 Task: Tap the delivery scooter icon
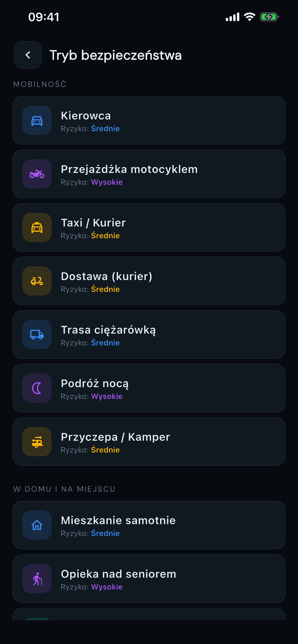pos(37,281)
